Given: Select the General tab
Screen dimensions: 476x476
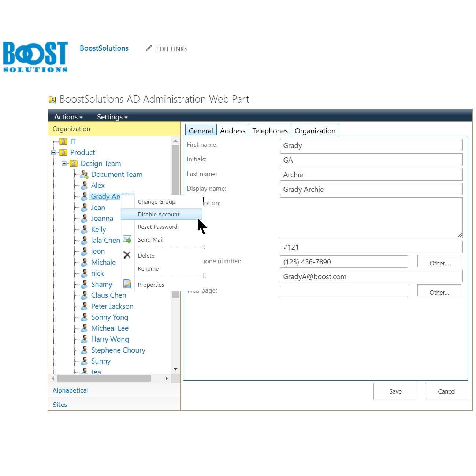Looking at the screenshot, I should [201, 130].
